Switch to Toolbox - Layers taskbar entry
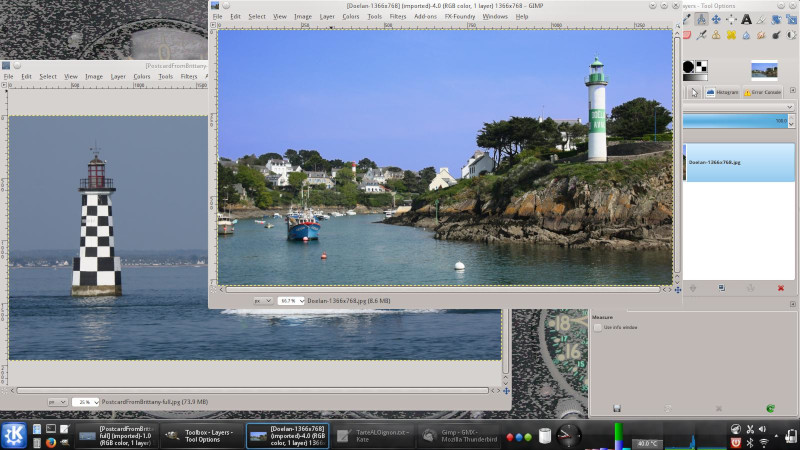Screen dimensions: 800x450 pos(202,436)
